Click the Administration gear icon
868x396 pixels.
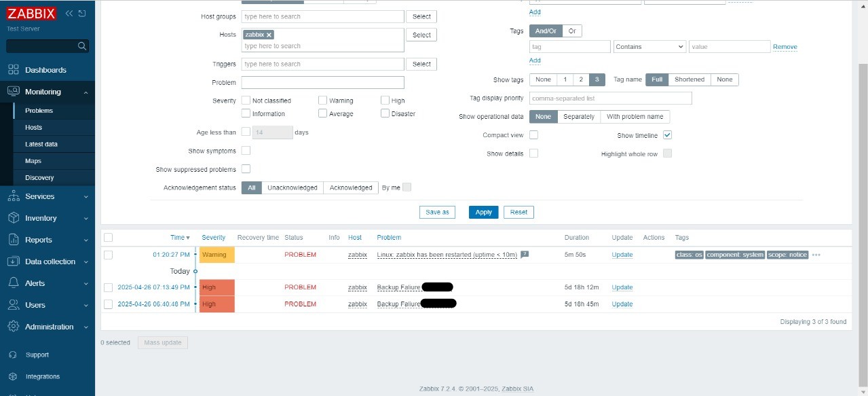click(x=13, y=327)
